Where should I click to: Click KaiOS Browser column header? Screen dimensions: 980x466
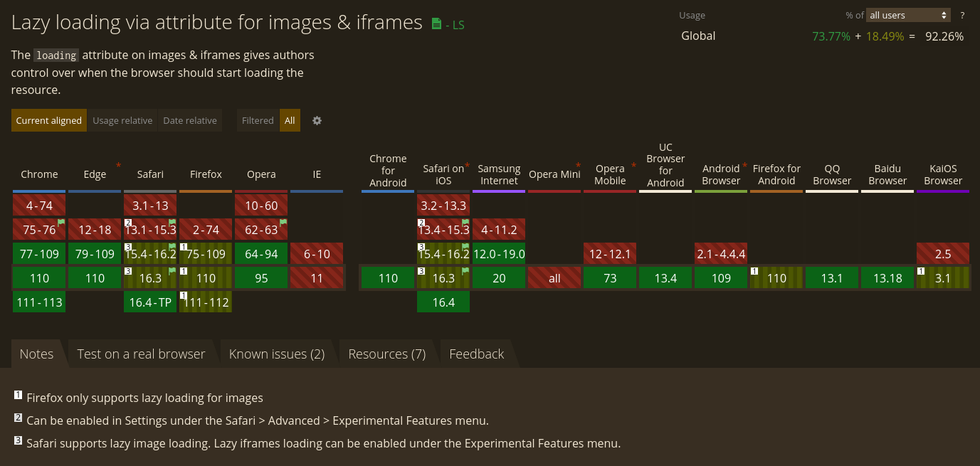pos(943,174)
